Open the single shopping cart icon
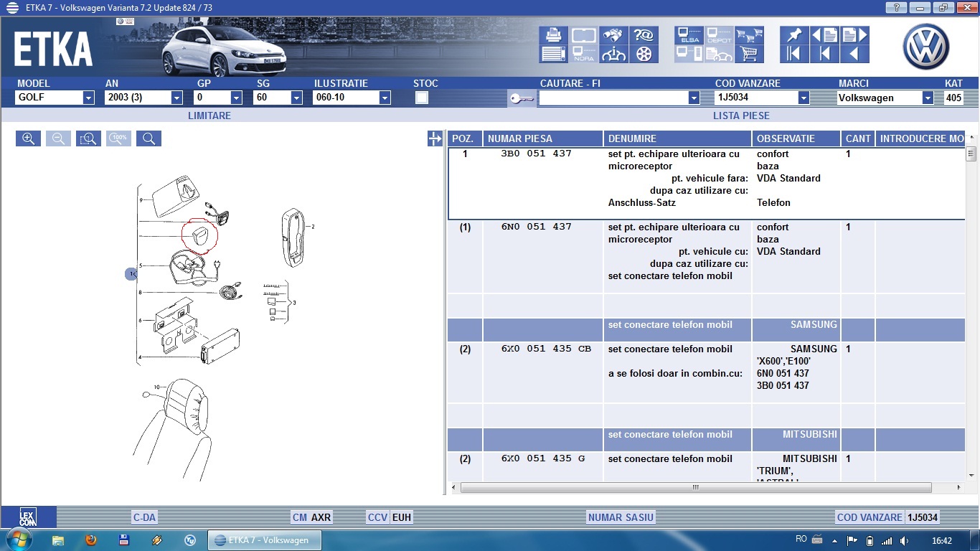This screenshot has height=551, width=980. [749, 54]
